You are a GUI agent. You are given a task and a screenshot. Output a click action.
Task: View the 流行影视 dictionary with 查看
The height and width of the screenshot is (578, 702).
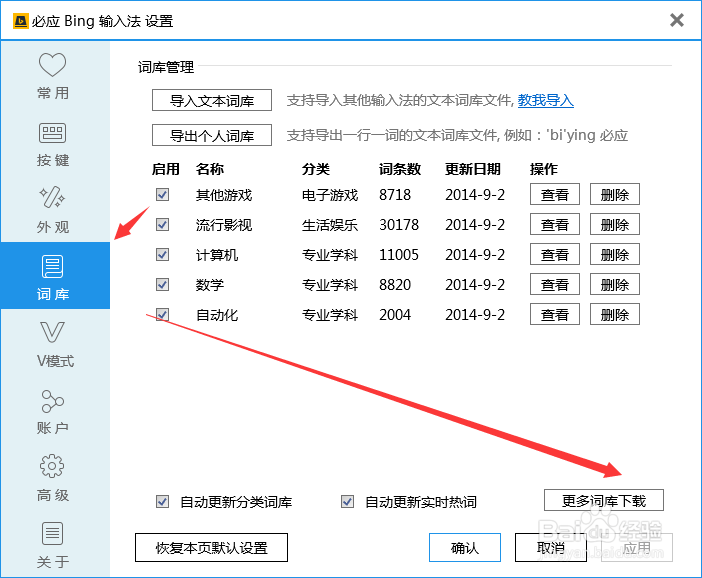coord(555,224)
